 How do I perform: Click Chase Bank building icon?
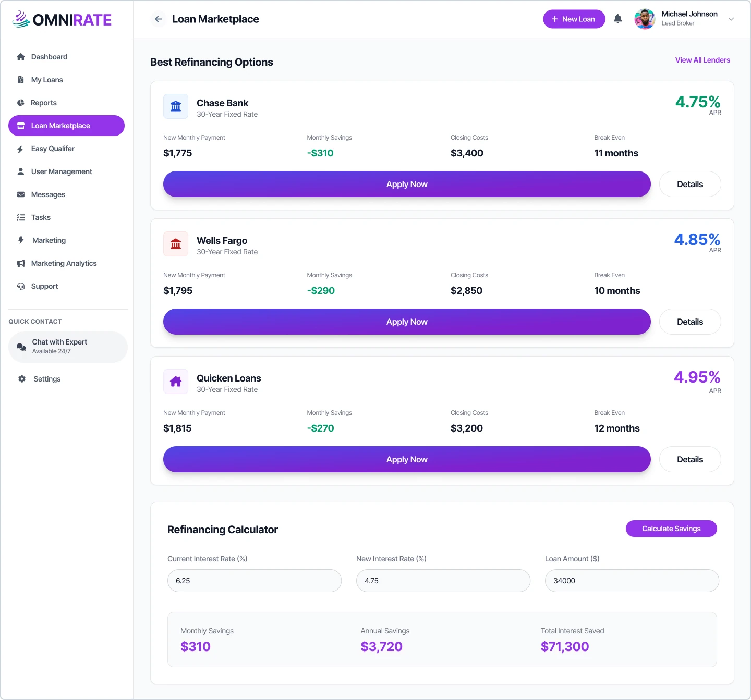tap(176, 106)
